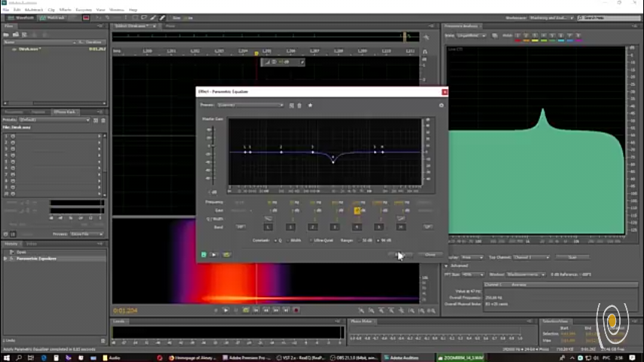Open the Effects menu
Image resolution: width=644 pixels, height=362 pixels.
tap(65, 10)
